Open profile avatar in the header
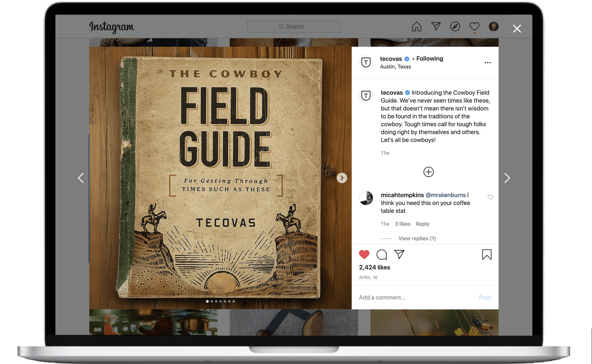Screen dimensions: 592x364 (494, 26)
